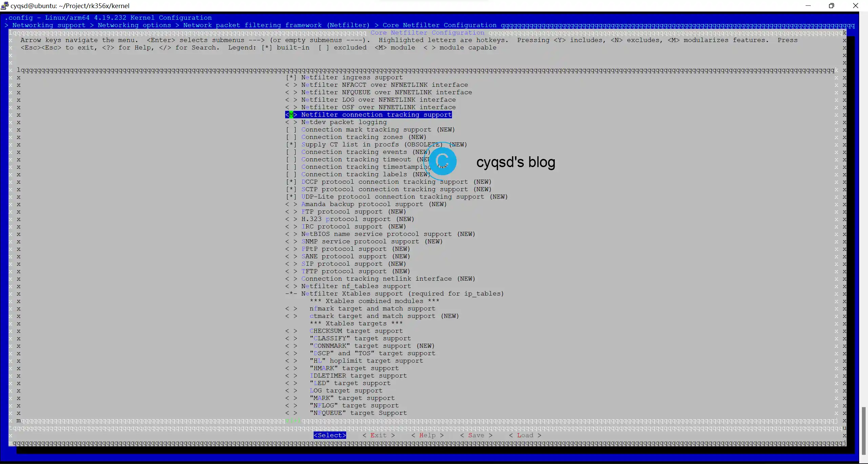Select "LED" target support entry

338,383
